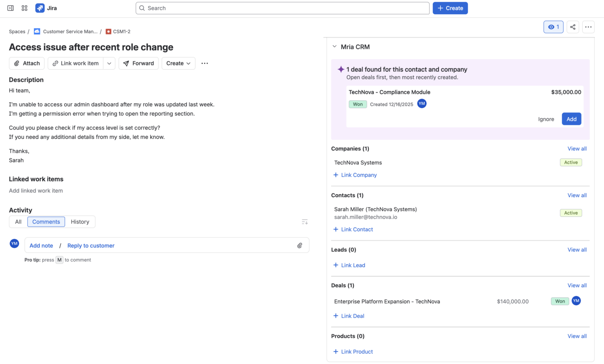The height and width of the screenshot is (364, 604).
Task: Click the Customer Service space icon in breadcrumb
Action: pyautogui.click(x=37, y=31)
